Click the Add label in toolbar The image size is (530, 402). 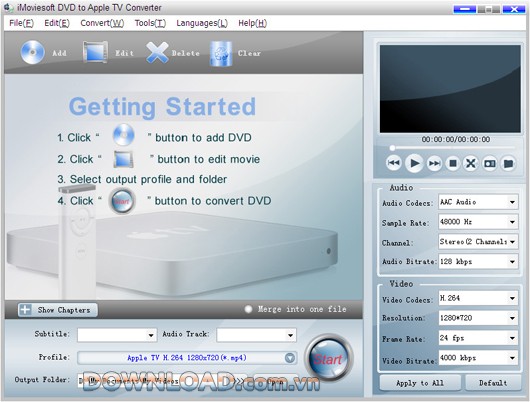(x=59, y=53)
